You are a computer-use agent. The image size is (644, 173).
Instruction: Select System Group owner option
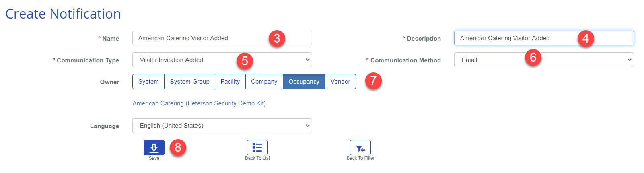click(189, 82)
